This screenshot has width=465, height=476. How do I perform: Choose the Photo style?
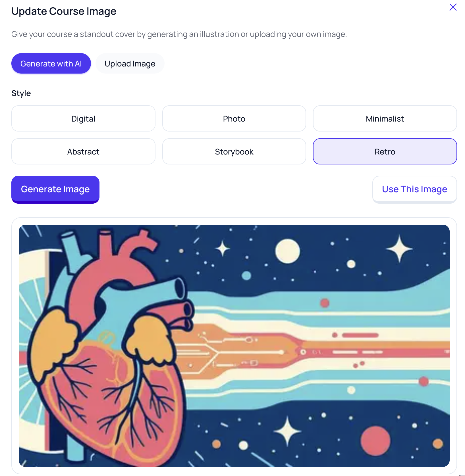(x=234, y=119)
